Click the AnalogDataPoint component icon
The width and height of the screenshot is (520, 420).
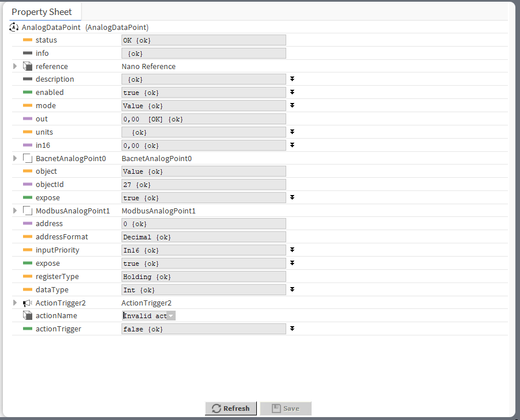click(x=14, y=27)
